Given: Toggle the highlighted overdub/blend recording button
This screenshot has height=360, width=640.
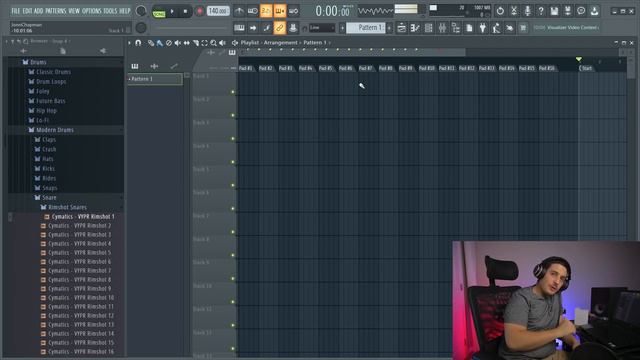Looking at the screenshot, I should [x=280, y=11].
